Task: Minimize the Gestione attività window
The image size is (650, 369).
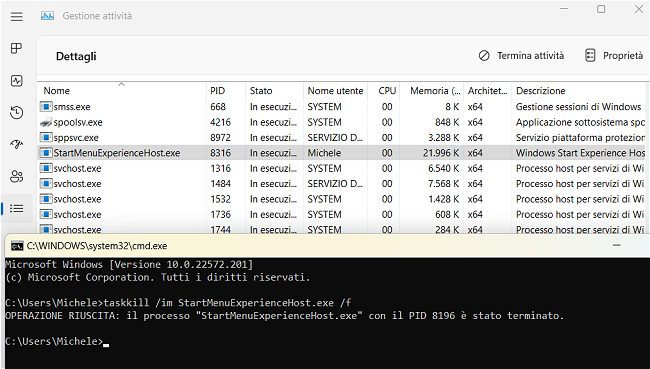Action: click(564, 9)
